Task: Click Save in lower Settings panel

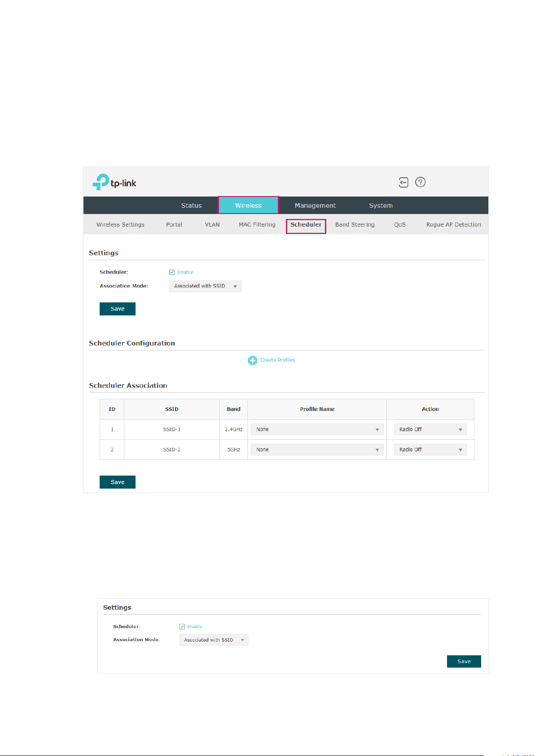Action: point(464,661)
